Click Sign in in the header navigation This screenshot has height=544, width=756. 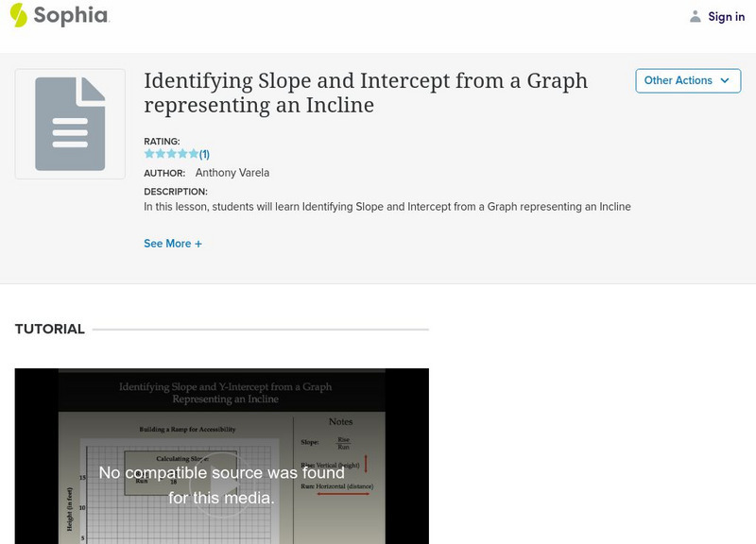[725, 16]
